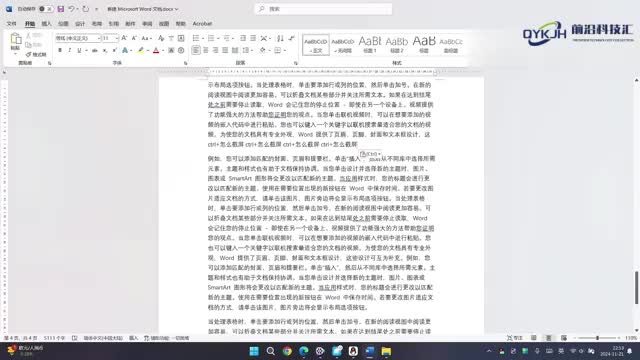Open the Multilevel List dropdown

pos(228,38)
